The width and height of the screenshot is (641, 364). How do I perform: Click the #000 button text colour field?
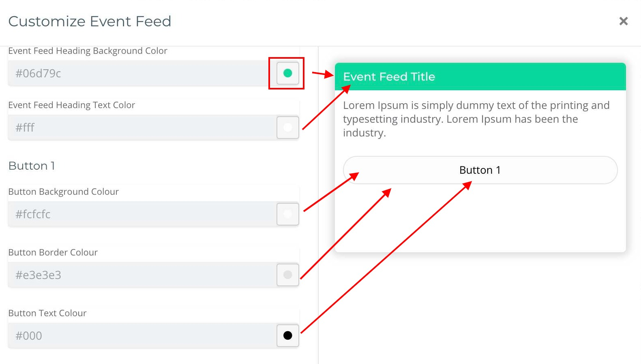138,336
